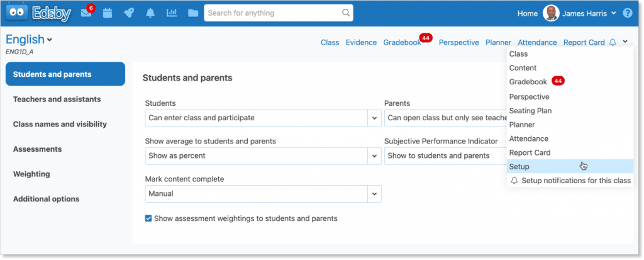The width and height of the screenshot is (644, 260).
Task: Open the calendar icon in top bar
Action: point(107,13)
